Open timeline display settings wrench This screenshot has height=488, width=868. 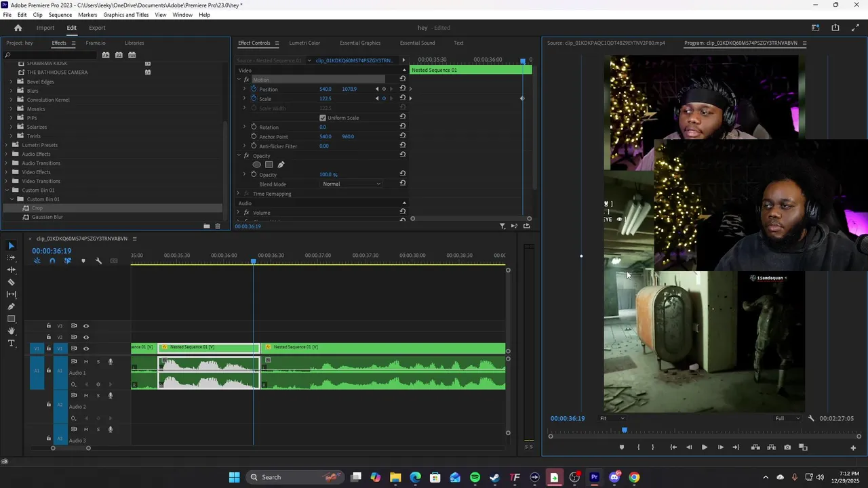tap(98, 261)
